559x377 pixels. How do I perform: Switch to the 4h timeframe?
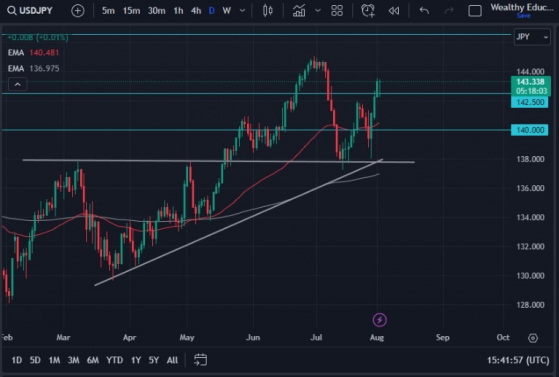(196, 11)
